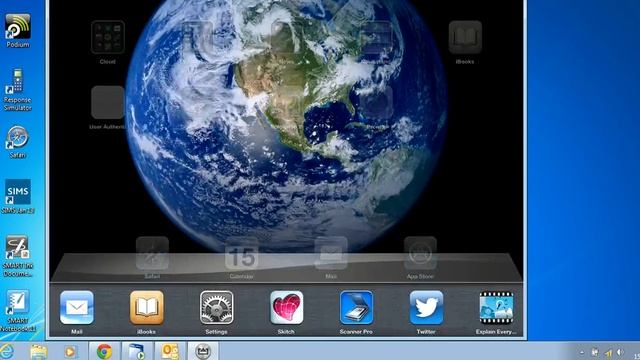The height and width of the screenshot is (360, 640).
Task: Show hidden system tray icons
Action: click(582, 353)
